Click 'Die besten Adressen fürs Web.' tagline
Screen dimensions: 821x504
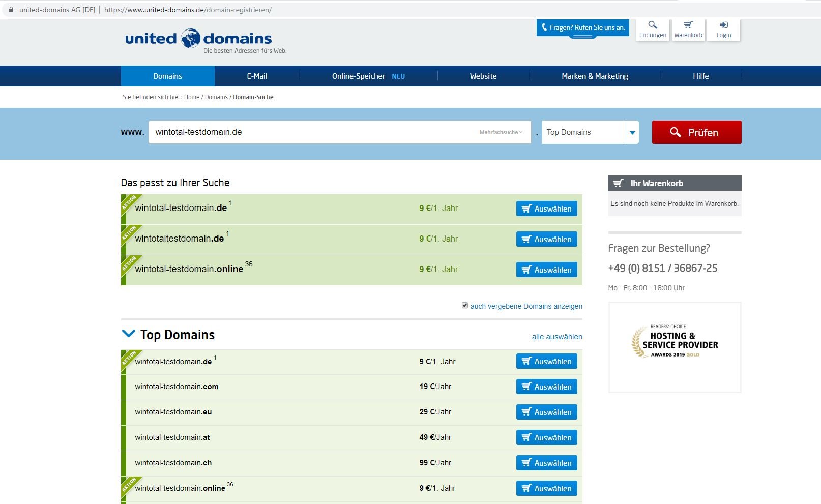245,51
